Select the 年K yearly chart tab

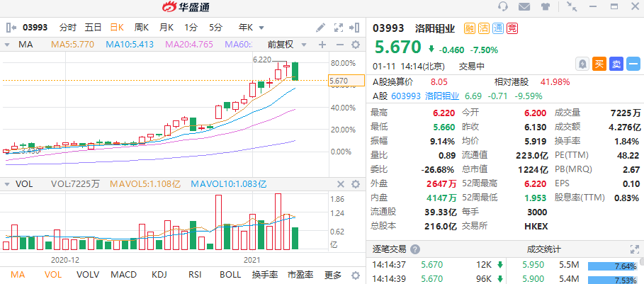pos(247,28)
